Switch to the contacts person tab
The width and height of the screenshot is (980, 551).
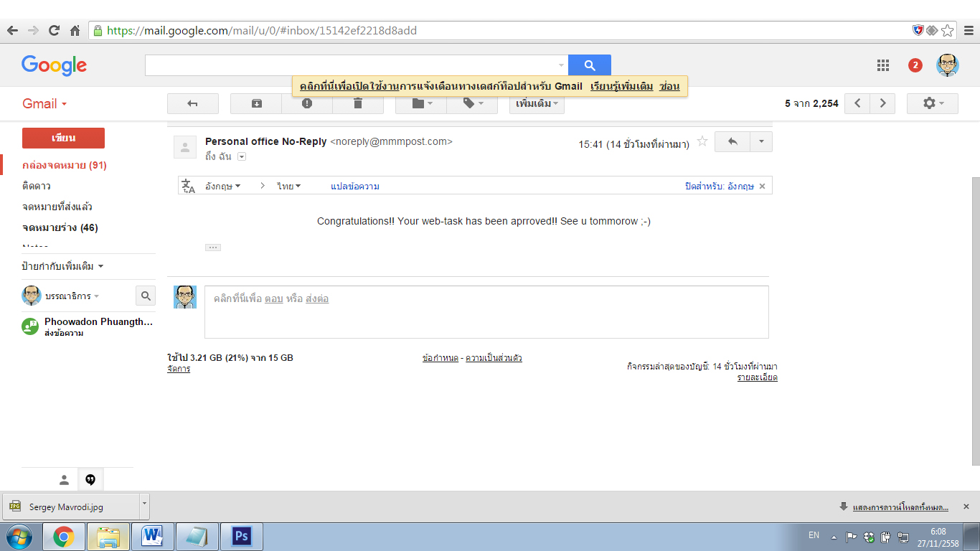[64, 479]
